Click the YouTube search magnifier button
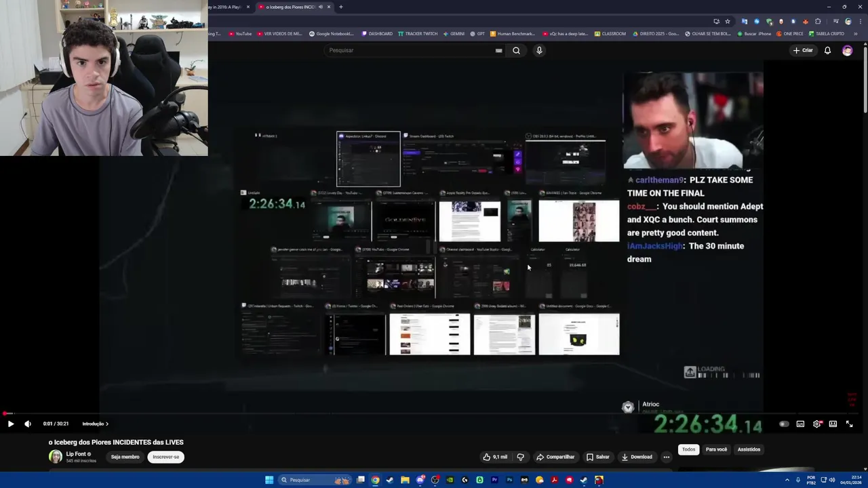 [516, 50]
